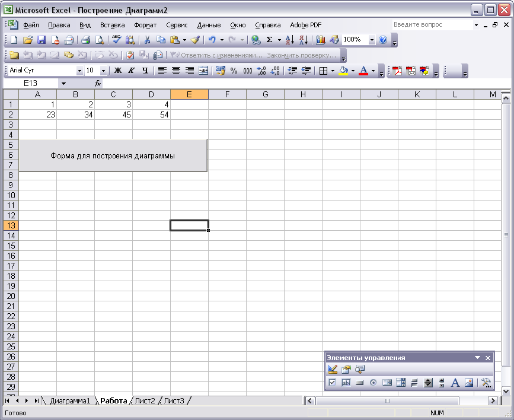
Task: Click View Code in the Elements panel
Action: point(360,369)
